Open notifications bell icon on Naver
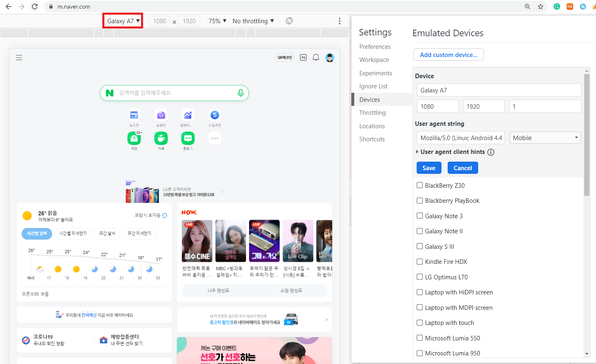The height and width of the screenshot is (364, 596). point(316,58)
